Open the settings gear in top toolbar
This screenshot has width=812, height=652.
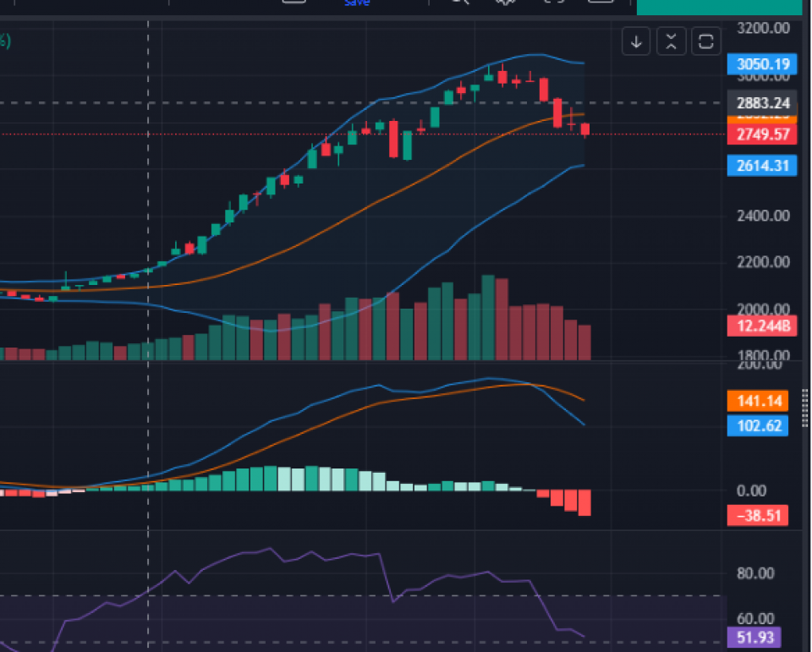[x=506, y=2]
